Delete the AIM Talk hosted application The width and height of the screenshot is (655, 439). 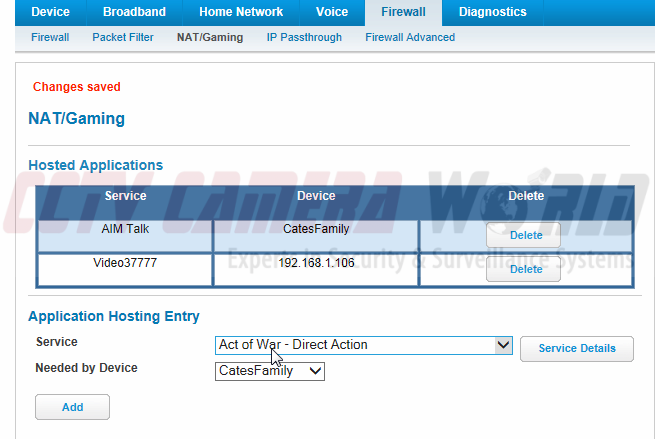click(x=525, y=235)
